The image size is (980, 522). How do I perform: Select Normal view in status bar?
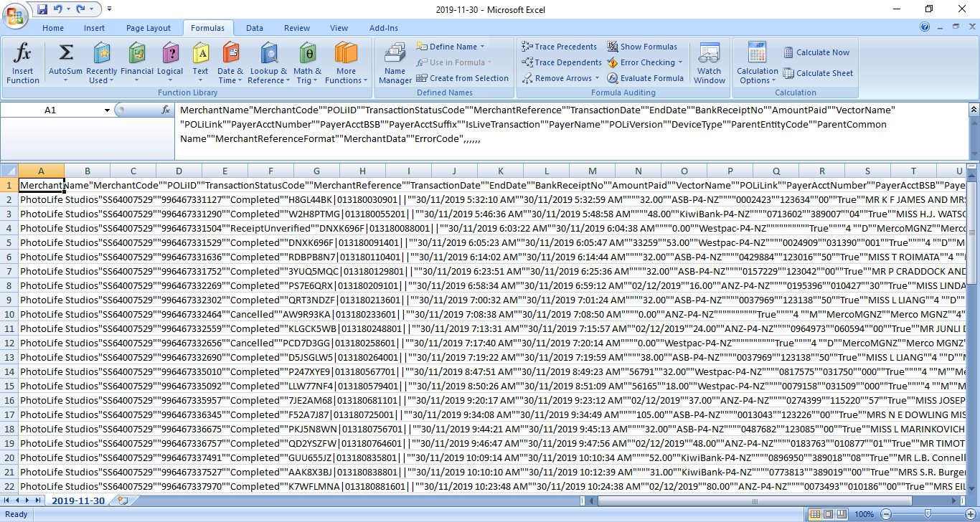[x=815, y=514]
